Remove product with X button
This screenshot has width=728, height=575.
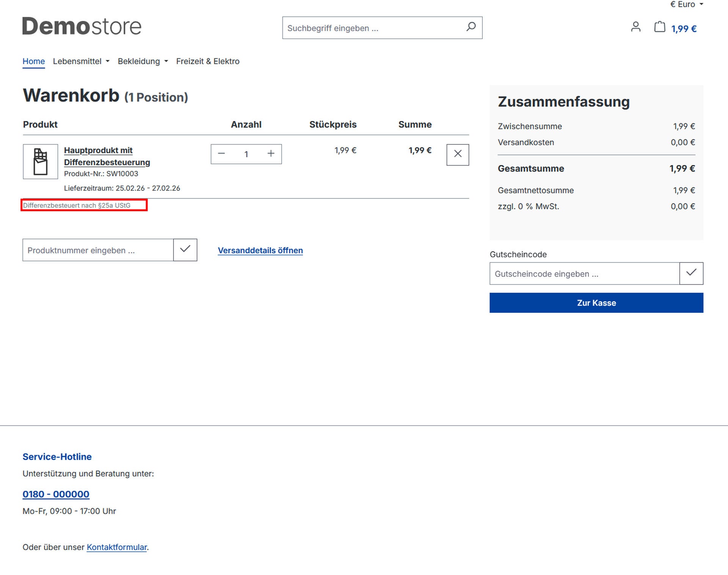pyautogui.click(x=457, y=154)
